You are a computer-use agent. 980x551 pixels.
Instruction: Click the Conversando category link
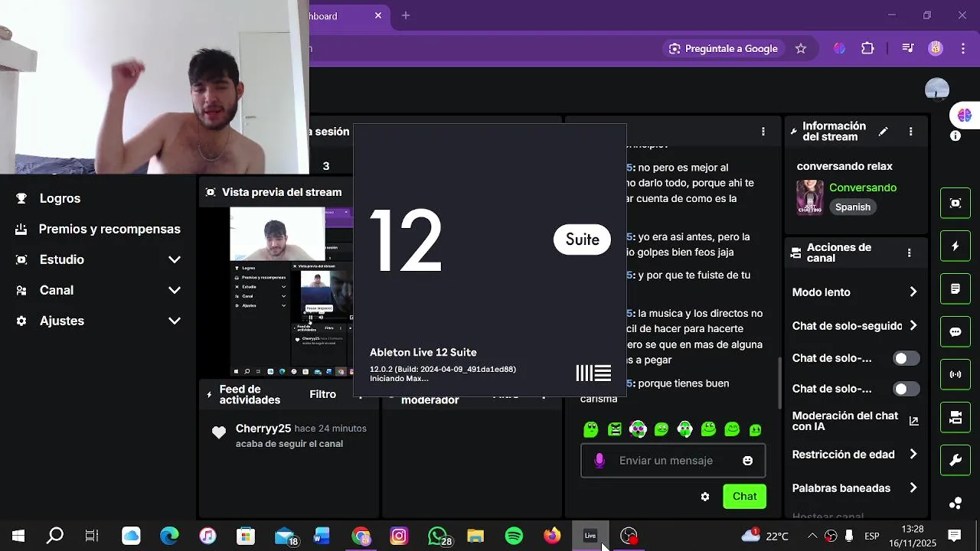click(x=863, y=187)
